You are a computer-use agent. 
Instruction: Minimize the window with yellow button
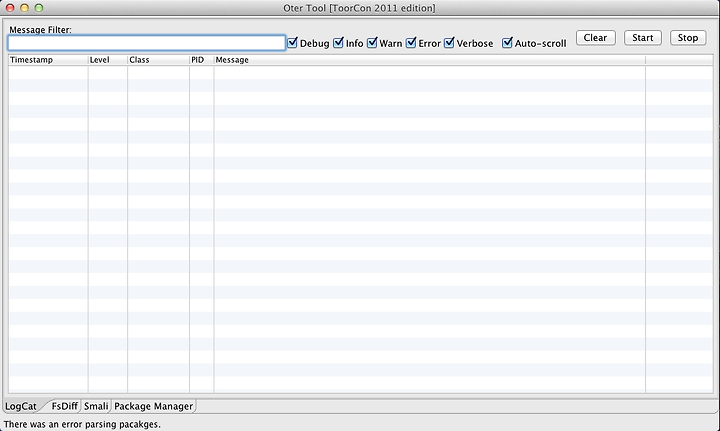click(24, 8)
